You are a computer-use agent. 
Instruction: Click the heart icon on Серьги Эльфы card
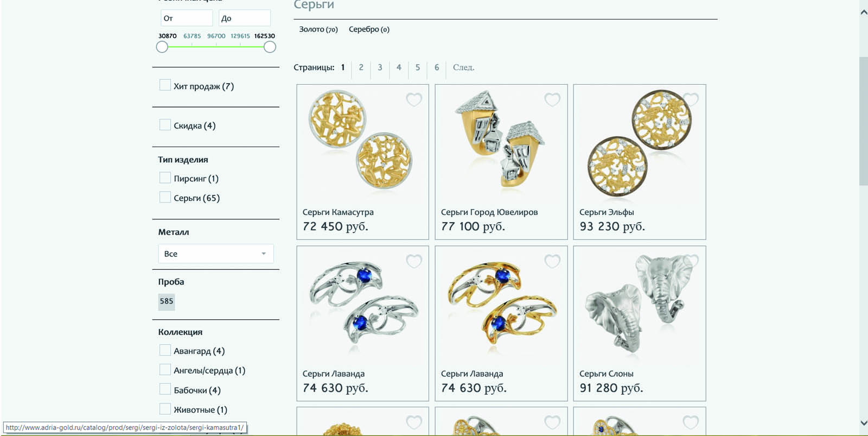coord(691,99)
